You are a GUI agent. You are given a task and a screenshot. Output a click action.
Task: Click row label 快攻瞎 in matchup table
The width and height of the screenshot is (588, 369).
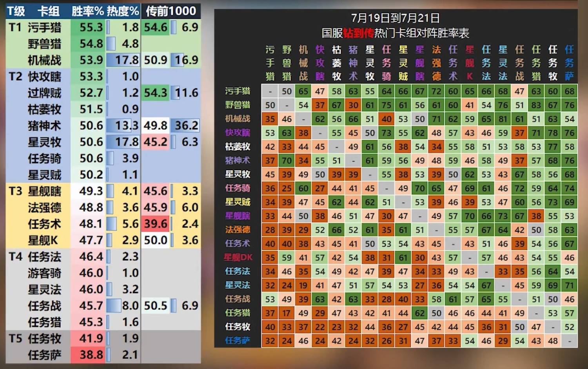click(x=238, y=133)
